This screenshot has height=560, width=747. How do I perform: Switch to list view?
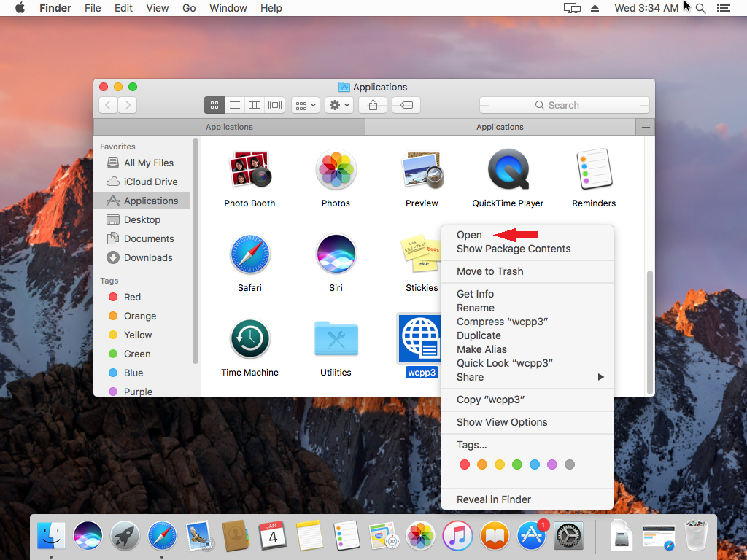[235, 105]
